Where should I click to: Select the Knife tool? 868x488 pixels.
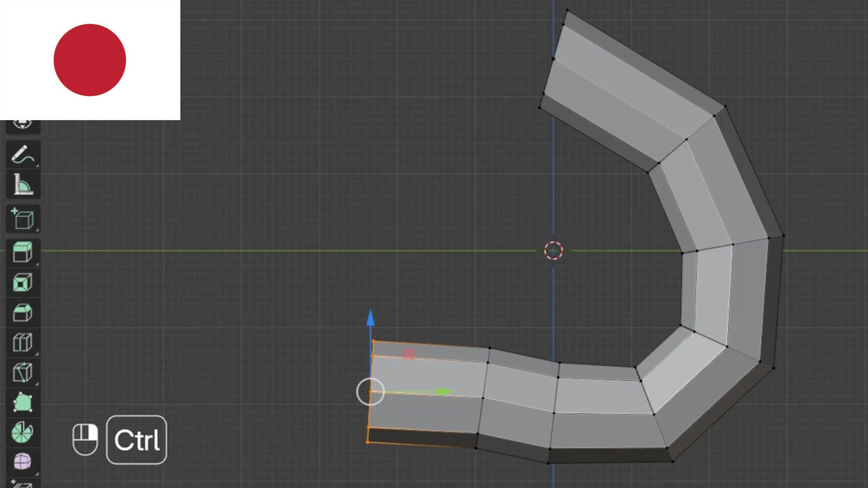[x=22, y=372]
